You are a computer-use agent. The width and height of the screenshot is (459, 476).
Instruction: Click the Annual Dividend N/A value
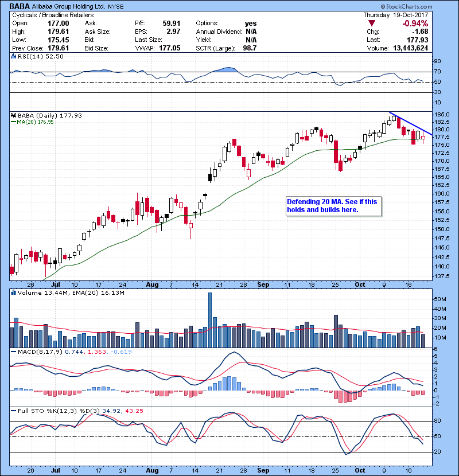pyautogui.click(x=251, y=32)
